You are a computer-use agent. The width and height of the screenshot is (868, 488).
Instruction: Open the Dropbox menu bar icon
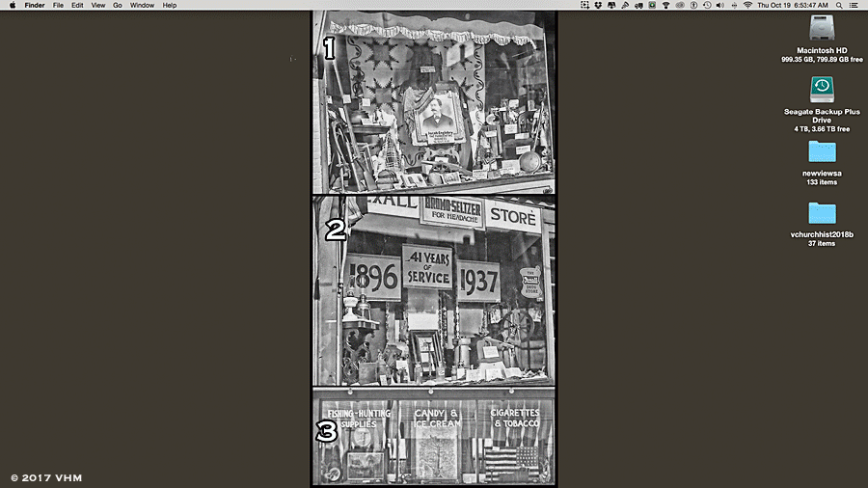[598, 5]
